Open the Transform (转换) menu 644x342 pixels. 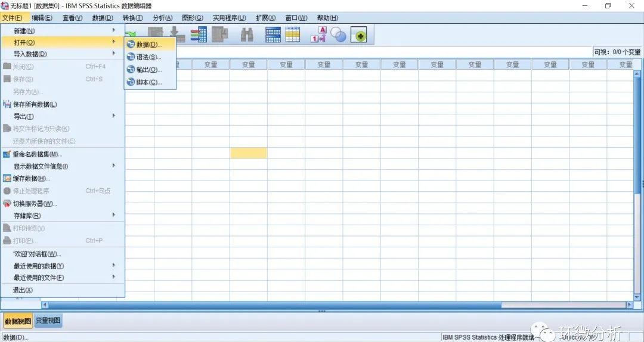(132, 18)
